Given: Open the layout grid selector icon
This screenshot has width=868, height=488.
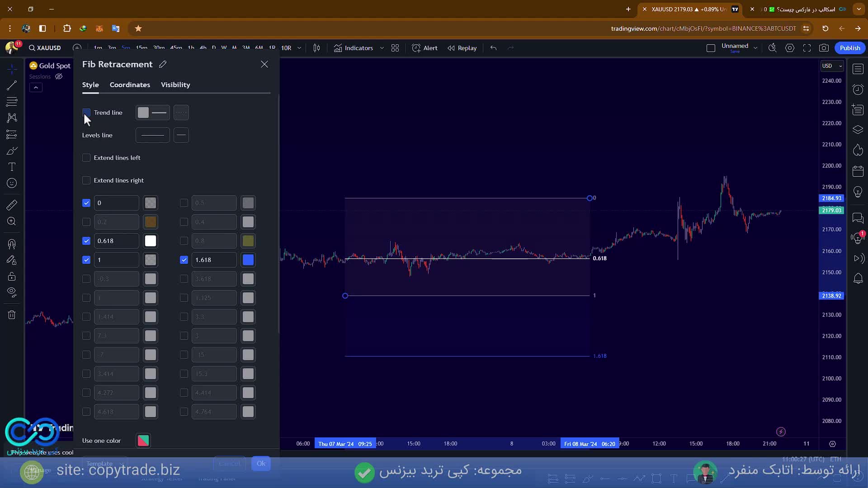Looking at the screenshot, I should (395, 48).
